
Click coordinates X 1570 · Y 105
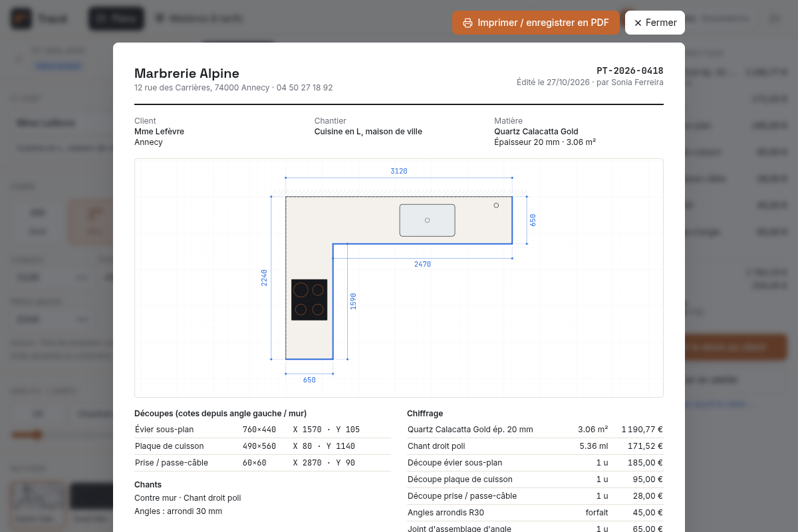tap(327, 430)
